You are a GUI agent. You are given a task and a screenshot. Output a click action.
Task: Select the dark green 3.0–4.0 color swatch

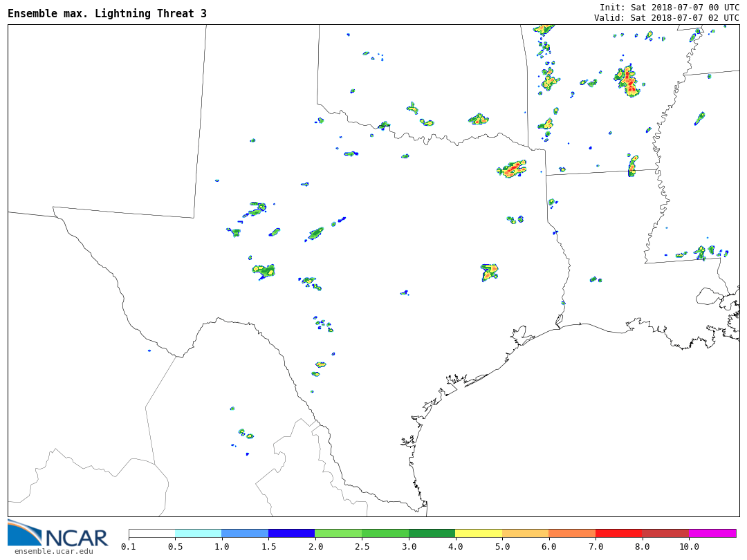pos(432,534)
